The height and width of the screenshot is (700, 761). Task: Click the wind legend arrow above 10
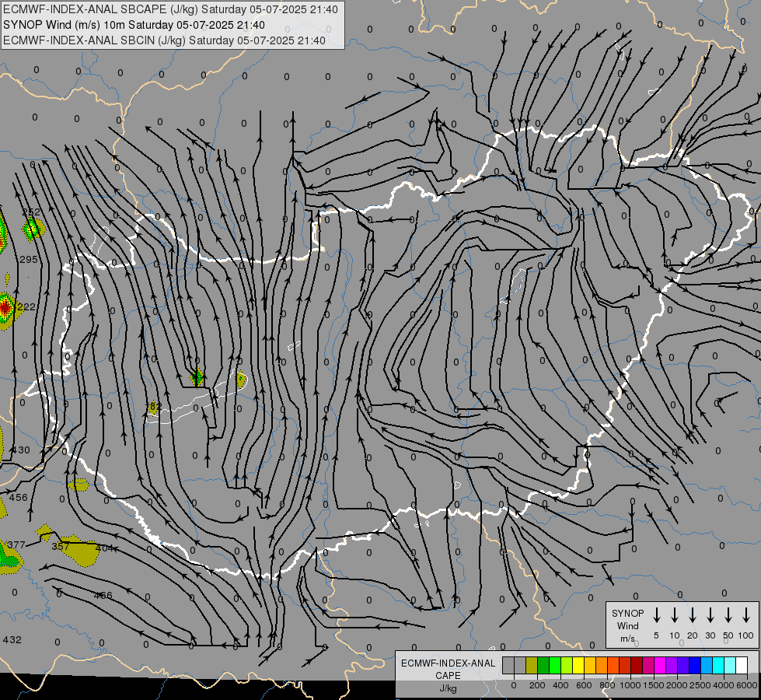pos(674,615)
